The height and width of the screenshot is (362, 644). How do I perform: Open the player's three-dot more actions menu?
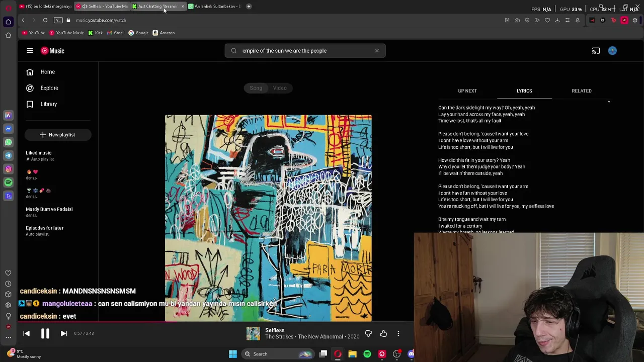(x=398, y=333)
